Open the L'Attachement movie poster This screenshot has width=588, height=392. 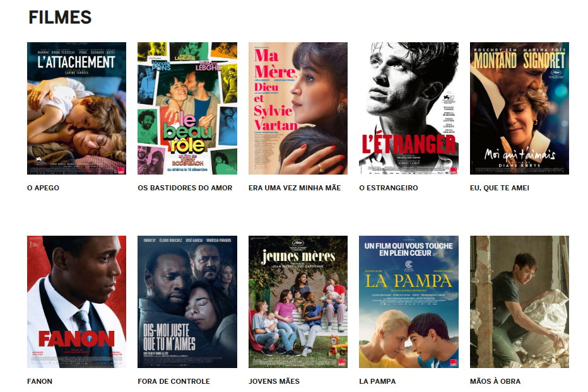(76, 108)
